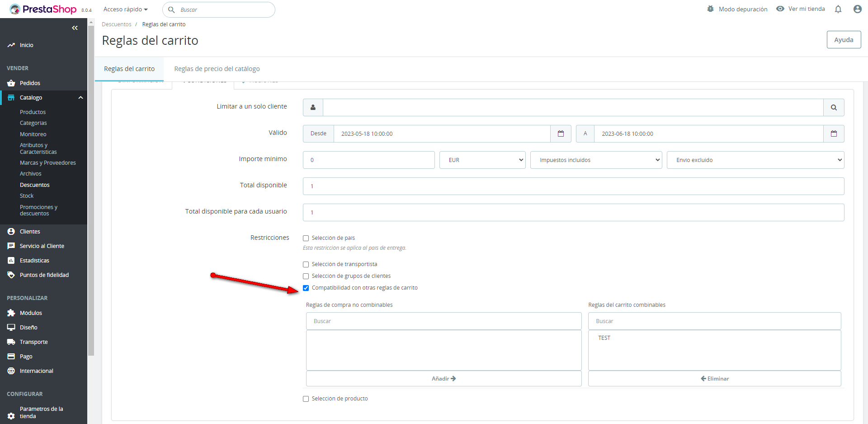Click the Eliminar button
This screenshot has height=424, width=868.
click(714, 379)
